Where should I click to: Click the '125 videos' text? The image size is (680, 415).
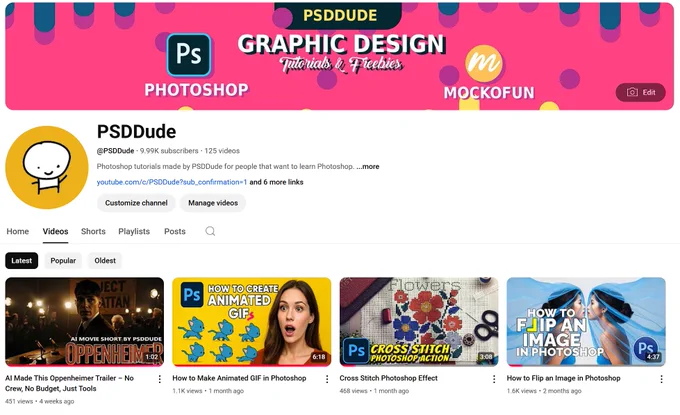tap(222, 151)
